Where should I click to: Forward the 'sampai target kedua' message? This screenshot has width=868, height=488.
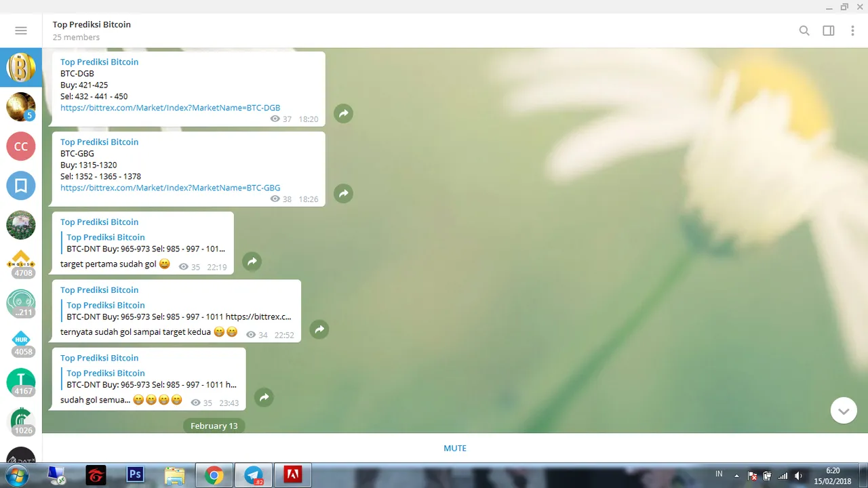click(319, 329)
